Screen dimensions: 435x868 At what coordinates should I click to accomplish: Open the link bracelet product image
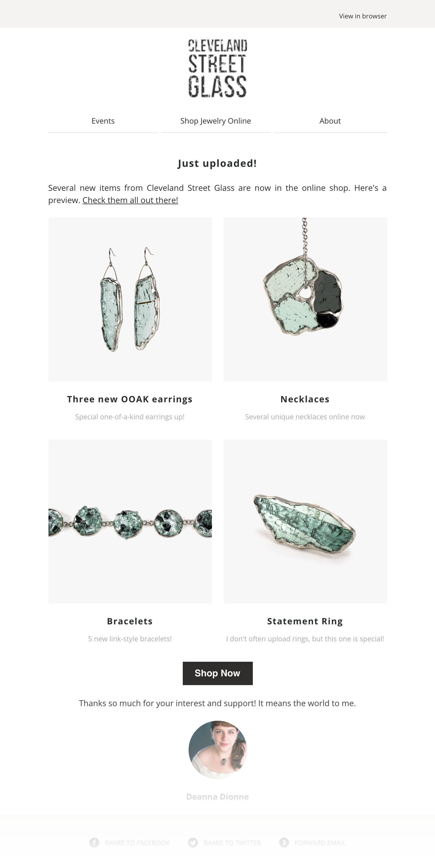tap(130, 522)
